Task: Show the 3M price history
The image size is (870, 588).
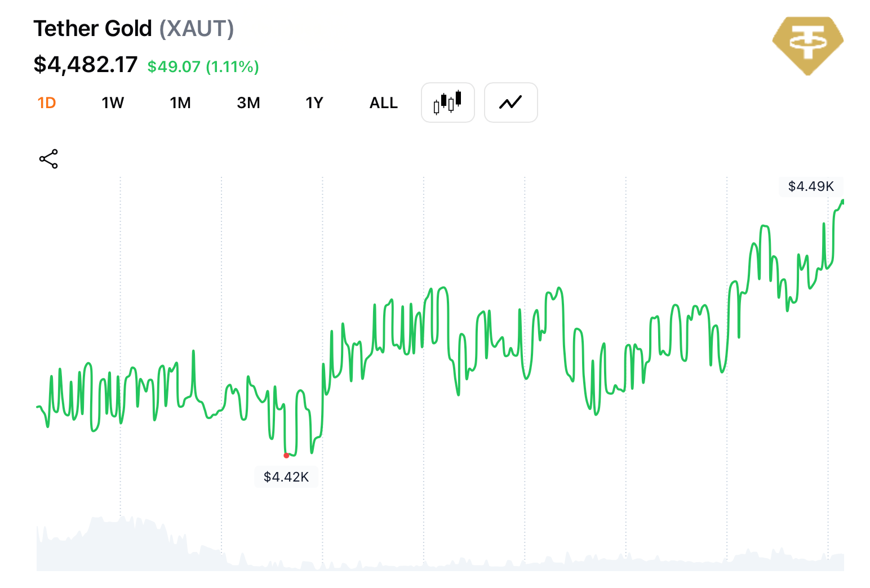Action: [248, 103]
